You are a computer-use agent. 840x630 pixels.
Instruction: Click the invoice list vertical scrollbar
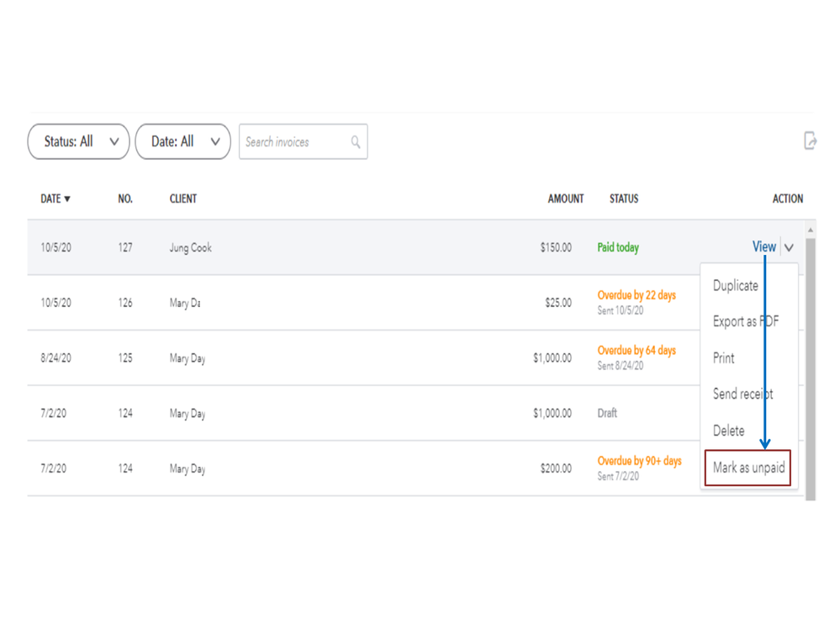[x=811, y=353]
